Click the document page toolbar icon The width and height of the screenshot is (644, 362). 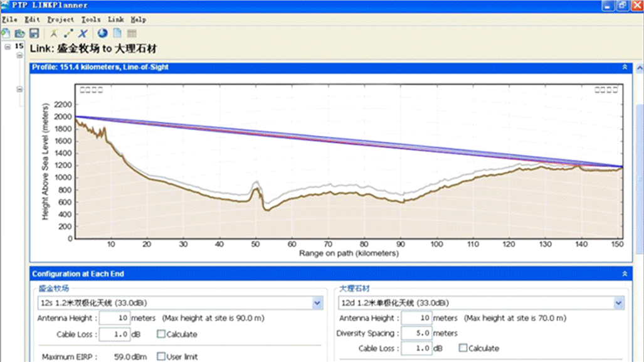pyautogui.click(x=117, y=33)
